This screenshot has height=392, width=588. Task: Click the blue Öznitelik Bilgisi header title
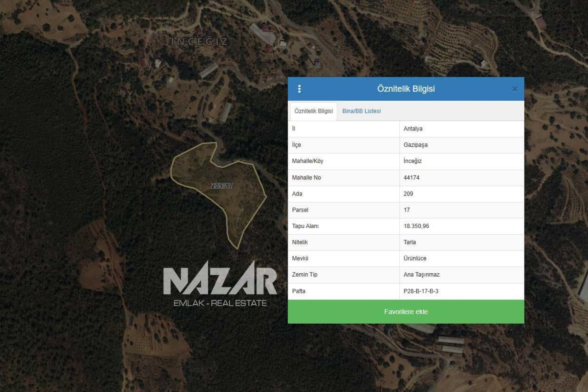click(x=406, y=89)
